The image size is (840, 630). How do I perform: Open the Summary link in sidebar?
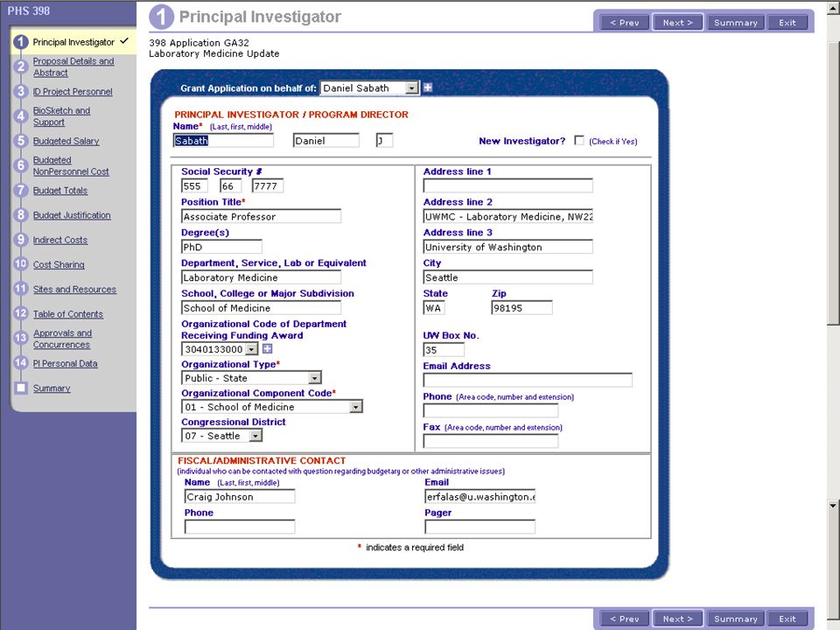pos(52,388)
